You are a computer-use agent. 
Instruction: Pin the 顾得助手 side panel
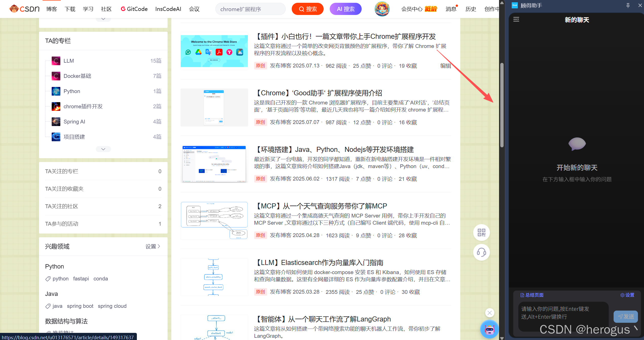(628, 5)
